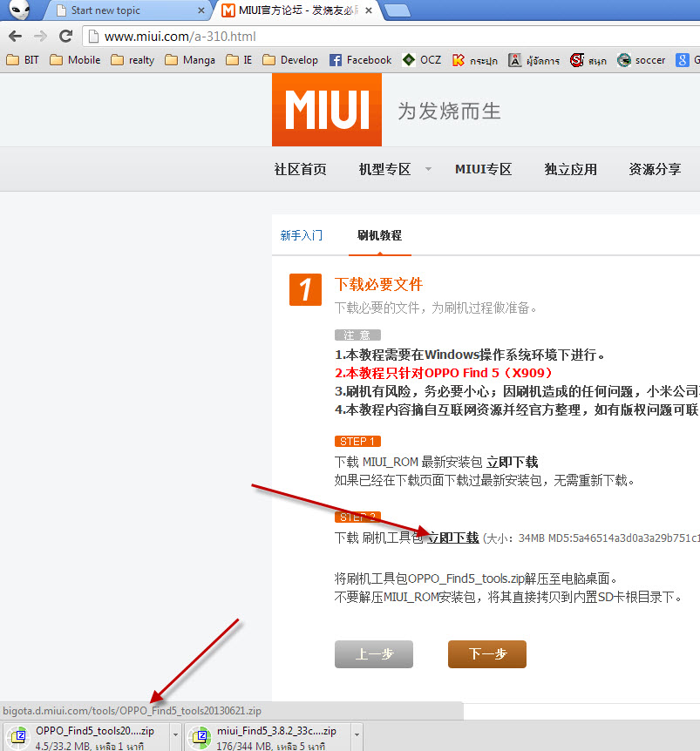This screenshot has width=700, height=751.
Task: Click the alien browser profile icon
Action: click(x=20, y=10)
